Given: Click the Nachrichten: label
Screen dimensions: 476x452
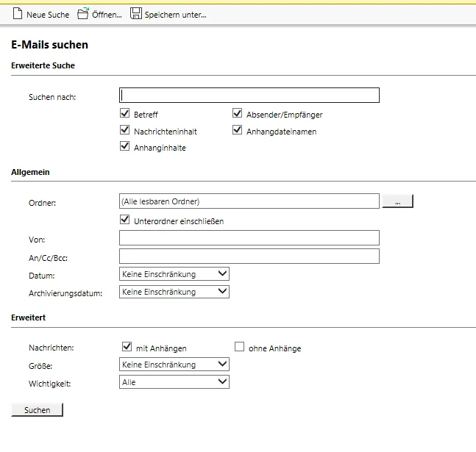Looking at the screenshot, I should point(51,348).
